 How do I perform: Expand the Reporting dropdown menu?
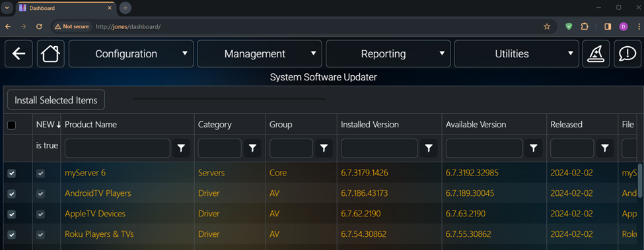coord(388,53)
